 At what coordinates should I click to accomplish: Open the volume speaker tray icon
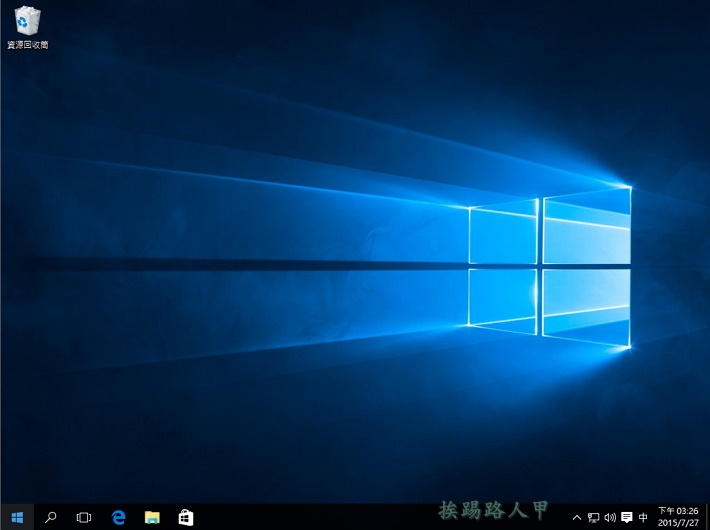[610, 517]
